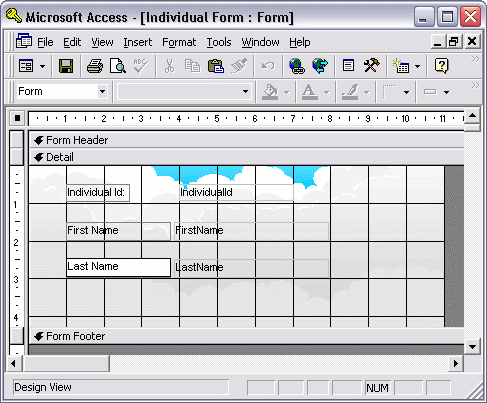Image resolution: width=487 pixels, height=403 pixels.
Task: Select the FirstName text box control
Action: [x=251, y=231]
